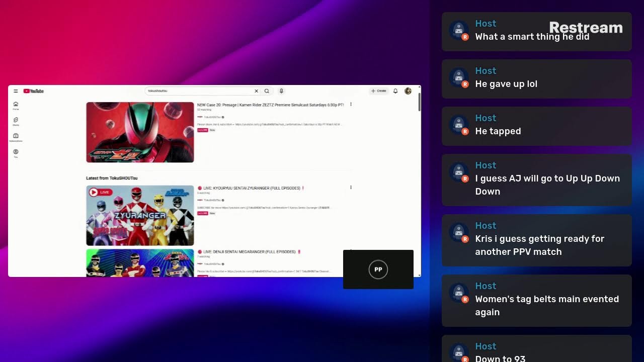Image resolution: width=644 pixels, height=362 pixels.
Task: Open the Zyuranger live stream thumbnail
Action: pyautogui.click(x=140, y=215)
